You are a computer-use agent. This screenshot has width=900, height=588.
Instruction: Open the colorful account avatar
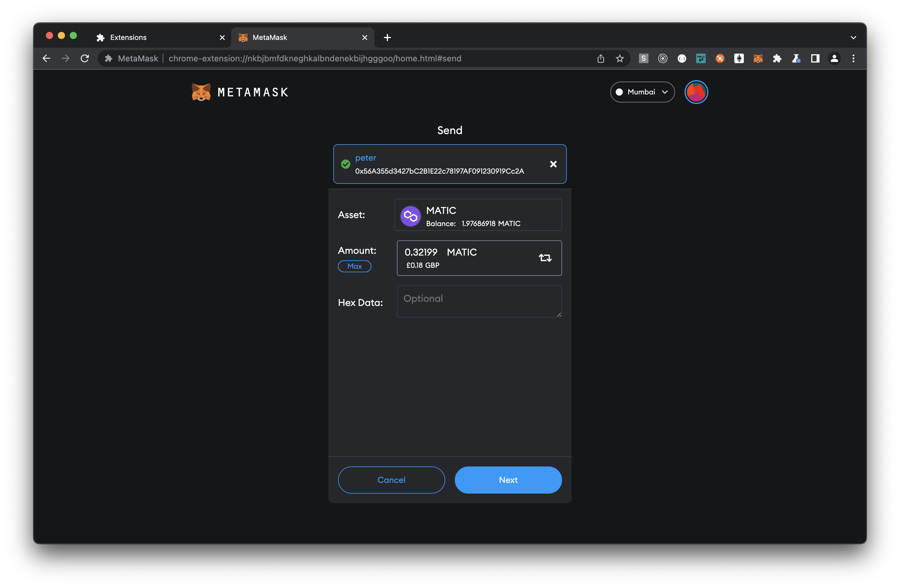pyautogui.click(x=696, y=92)
